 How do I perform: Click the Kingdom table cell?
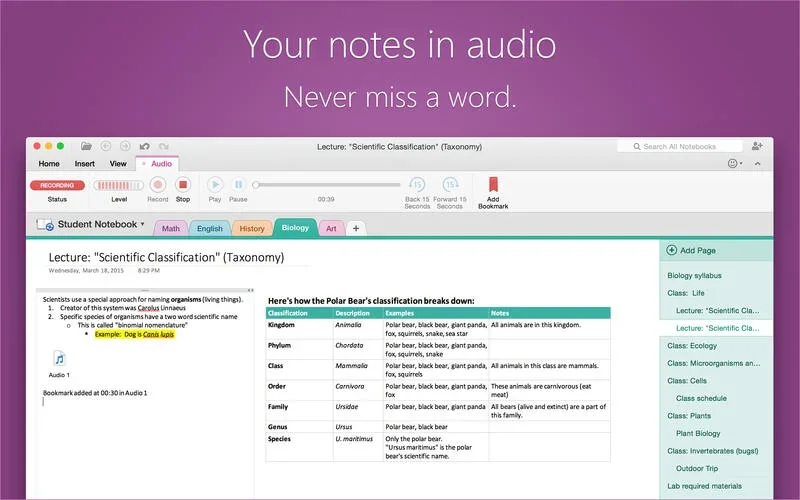point(299,329)
